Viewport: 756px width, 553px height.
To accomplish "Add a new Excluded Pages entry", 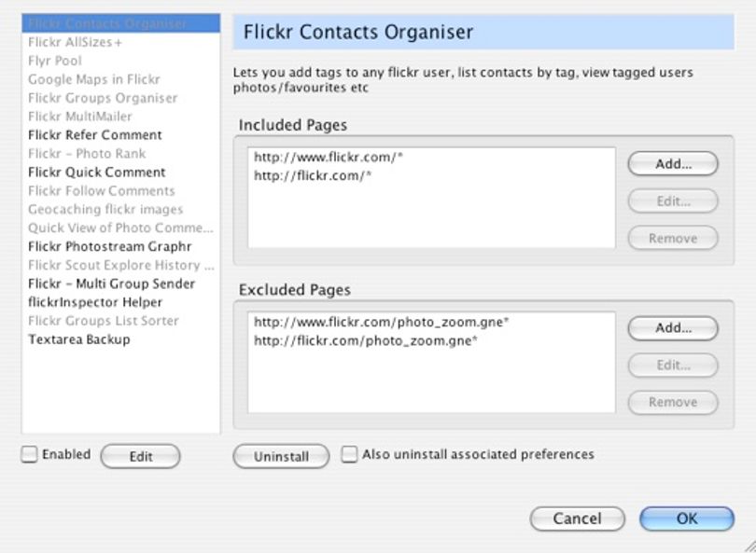I will tap(673, 328).
